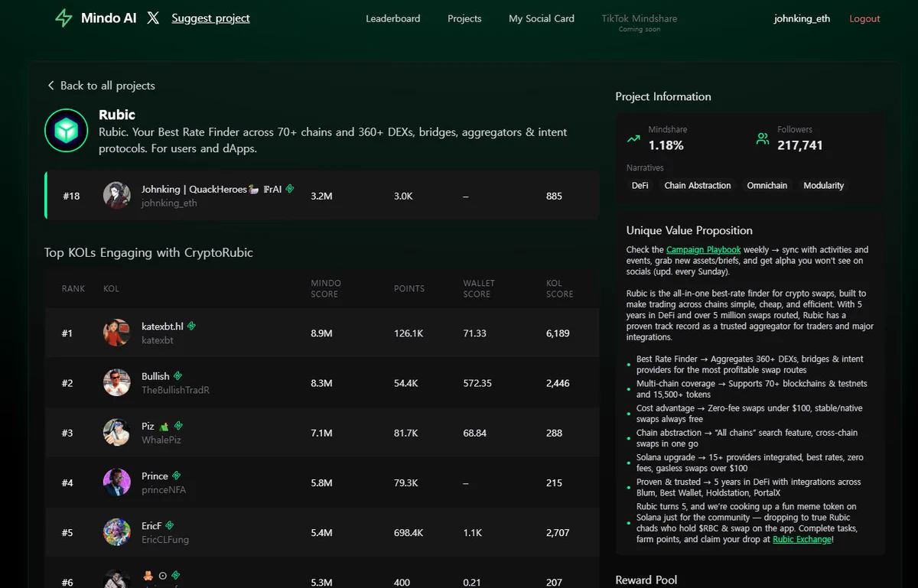Open Bullish avatar picture
Viewport: 918px width, 588px height.
[x=116, y=382]
